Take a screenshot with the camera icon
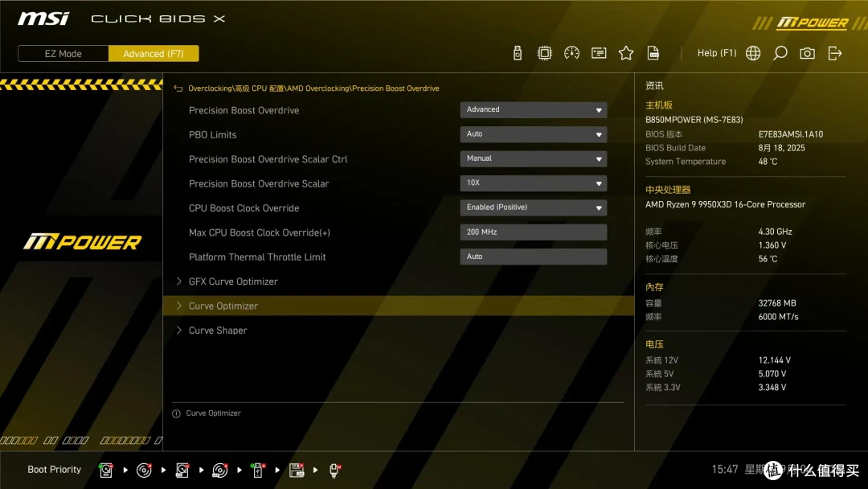Screen dimensions: 868x489 807,53
